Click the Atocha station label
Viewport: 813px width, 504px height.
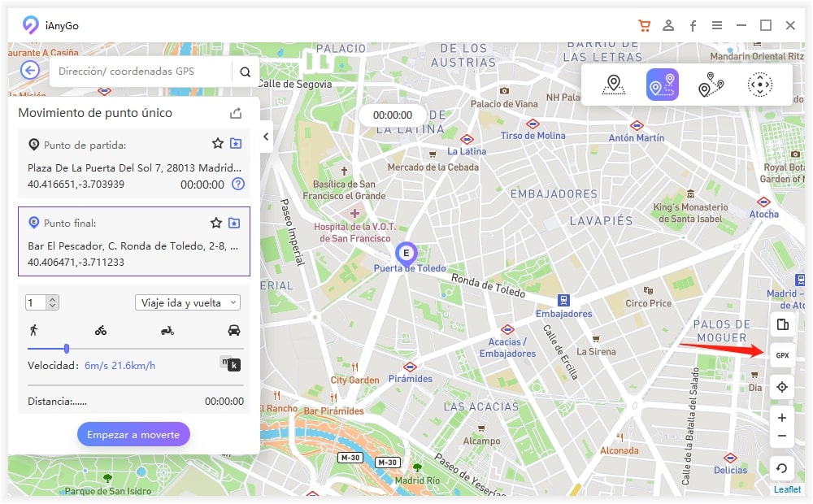(763, 214)
